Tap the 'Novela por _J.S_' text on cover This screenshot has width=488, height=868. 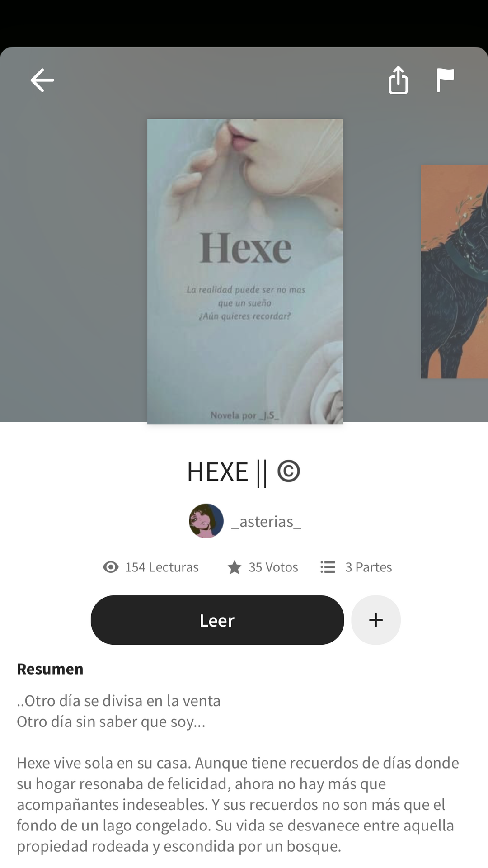[244, 415]
